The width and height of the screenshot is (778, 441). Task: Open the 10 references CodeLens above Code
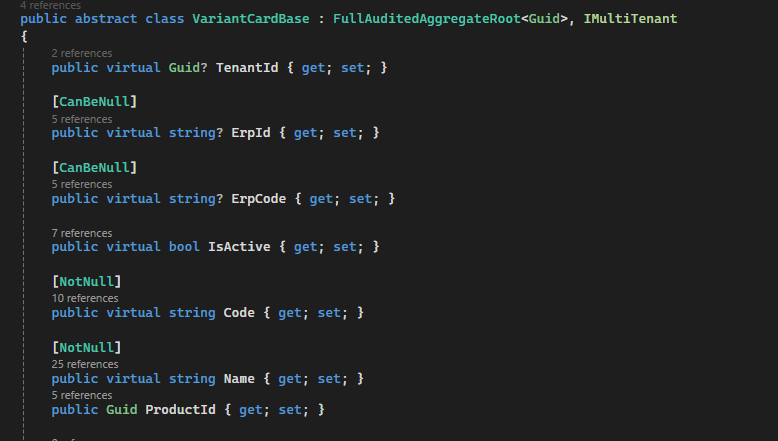85,298
